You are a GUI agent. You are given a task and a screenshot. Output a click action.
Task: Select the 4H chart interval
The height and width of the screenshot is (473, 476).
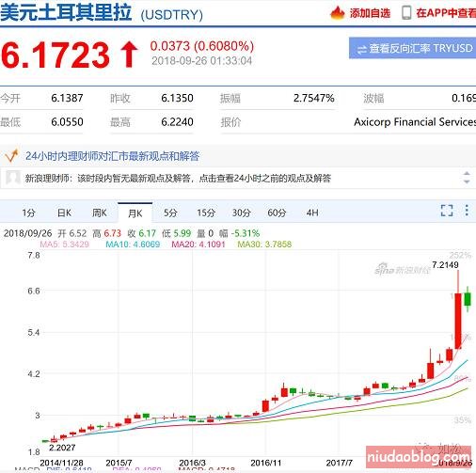pyautogui.click(x=312, y=213)
